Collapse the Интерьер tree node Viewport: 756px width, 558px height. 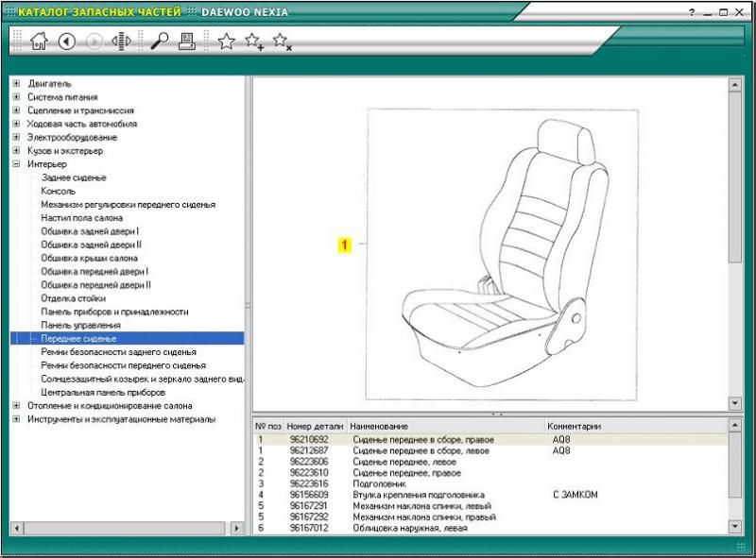pos(16,163)
